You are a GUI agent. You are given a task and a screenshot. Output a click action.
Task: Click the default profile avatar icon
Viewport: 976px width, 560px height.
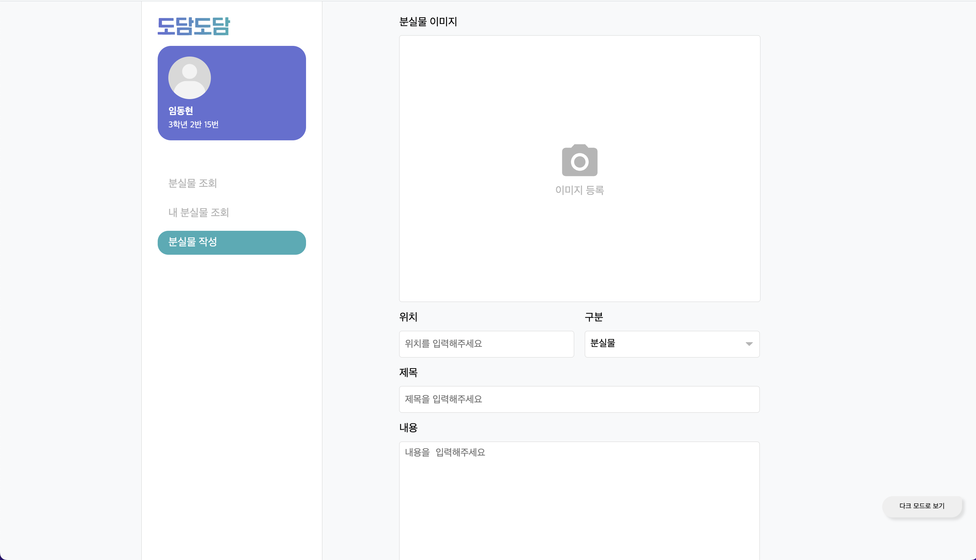[189, 78]
